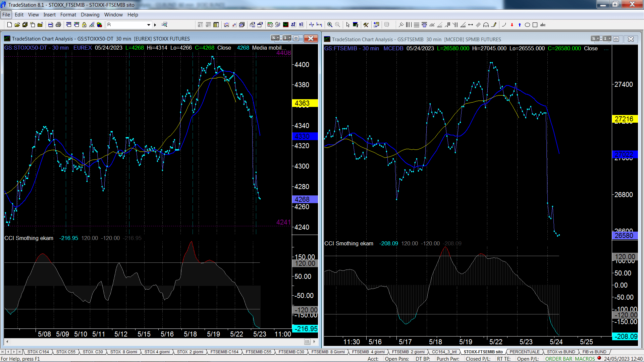Open the symbol combo box dropdown arrow
The image size is (644, 362).
149,24
